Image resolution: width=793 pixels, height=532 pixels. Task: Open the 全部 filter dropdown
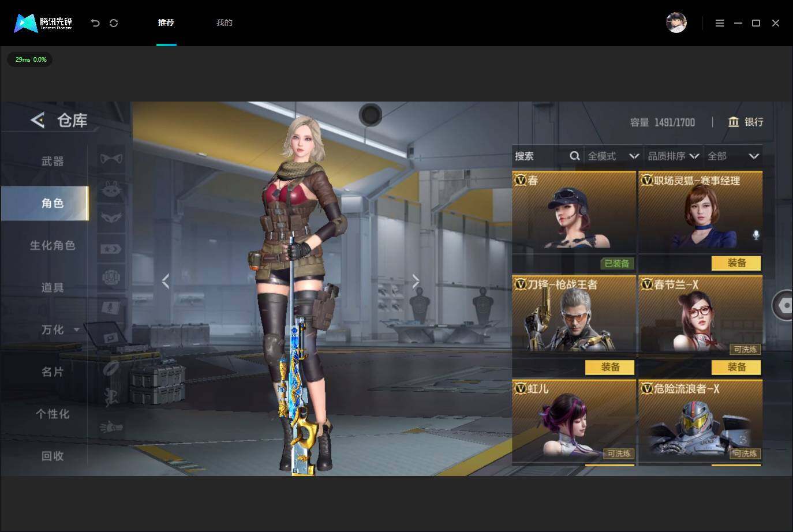[733, 156]
